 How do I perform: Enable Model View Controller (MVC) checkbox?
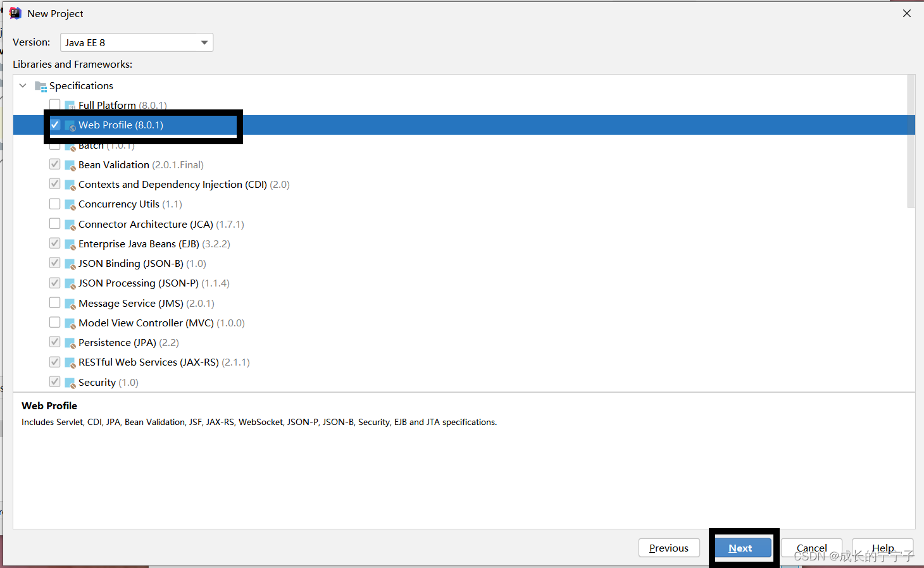pyautogui.click(x=55, y=323)
